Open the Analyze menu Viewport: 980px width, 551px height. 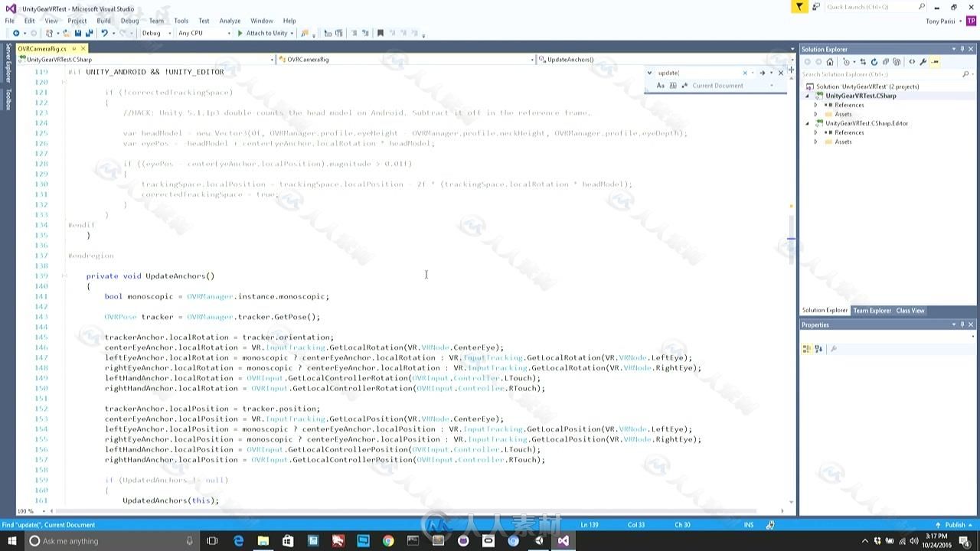[x=230, y=21]
